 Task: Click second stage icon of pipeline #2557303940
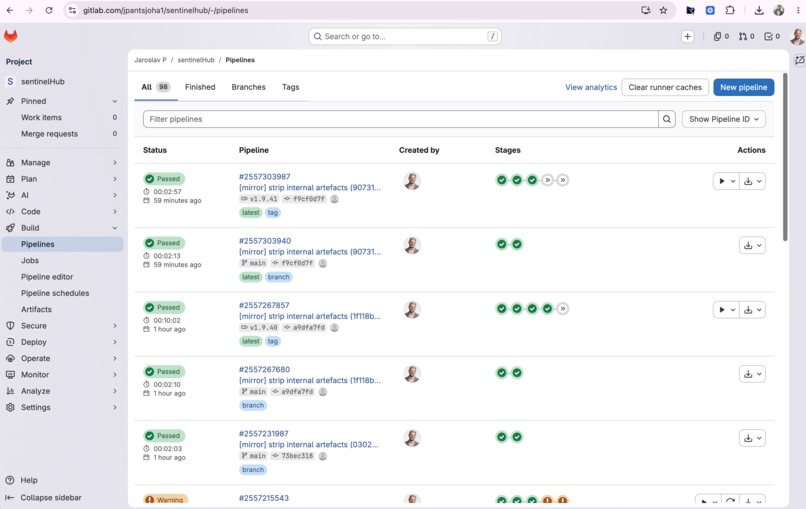point(517,244)
